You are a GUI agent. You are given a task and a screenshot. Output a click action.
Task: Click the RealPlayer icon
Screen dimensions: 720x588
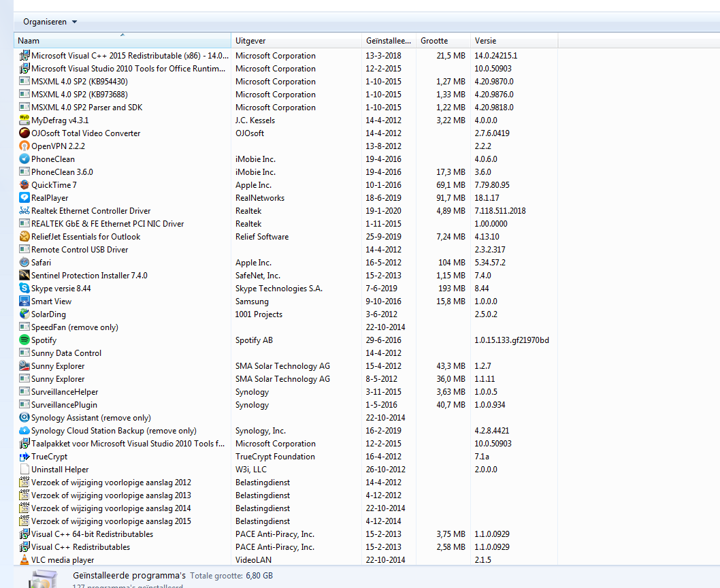coord(24,198)
